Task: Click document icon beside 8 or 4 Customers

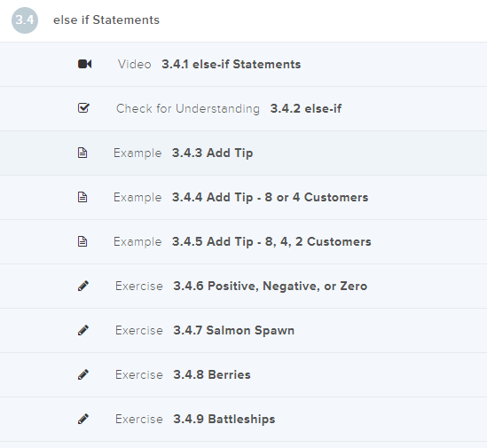Action: [x=82, y=197]
